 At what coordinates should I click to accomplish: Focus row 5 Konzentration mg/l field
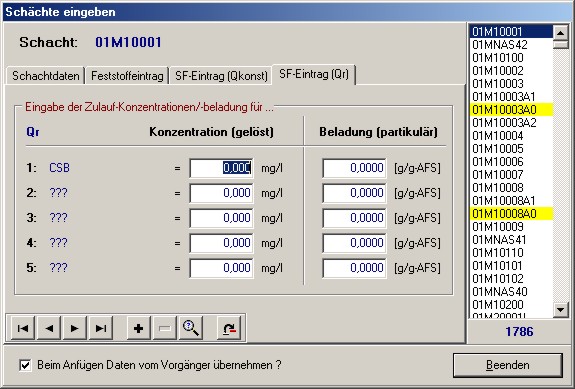(x=221, y=268)
